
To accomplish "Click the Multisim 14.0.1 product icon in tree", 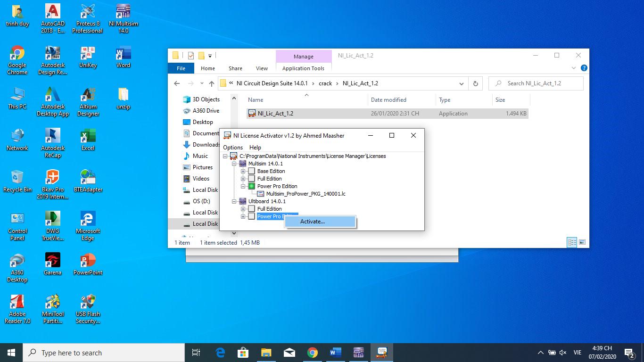I will point(243,164).
